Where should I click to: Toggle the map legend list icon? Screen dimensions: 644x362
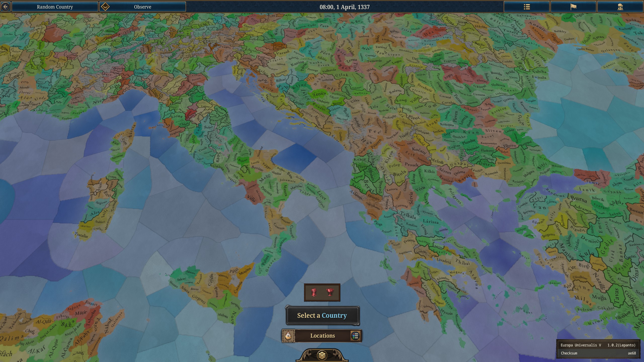(x=355, y=336)
